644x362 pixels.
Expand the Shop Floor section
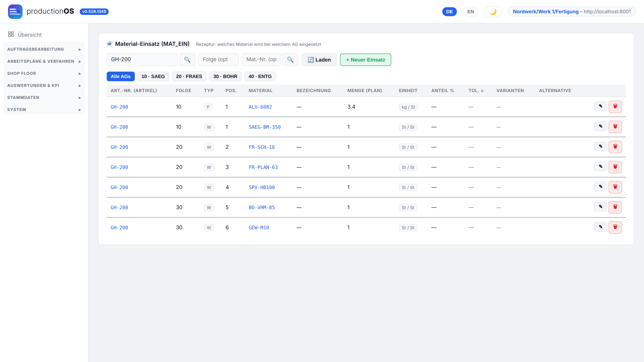pos(44,73)
